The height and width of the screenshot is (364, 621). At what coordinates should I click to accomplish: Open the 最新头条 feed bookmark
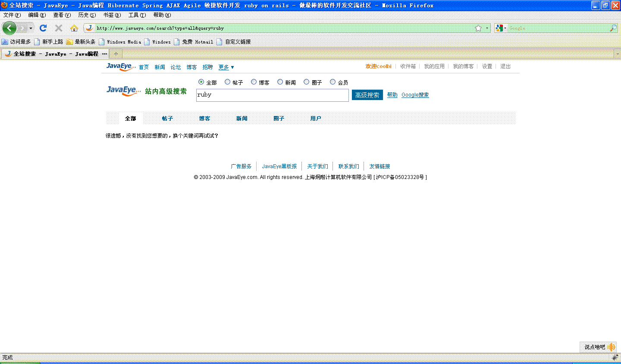click(x=81, y=42)
